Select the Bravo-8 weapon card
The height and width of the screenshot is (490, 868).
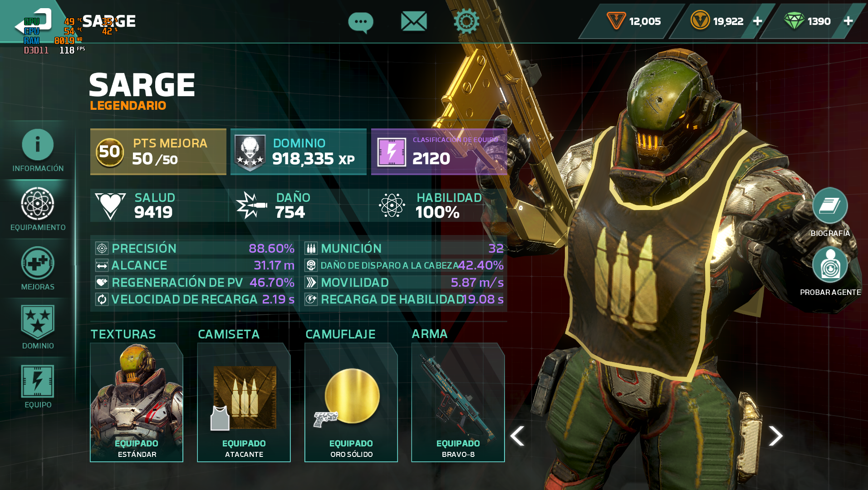458,402
